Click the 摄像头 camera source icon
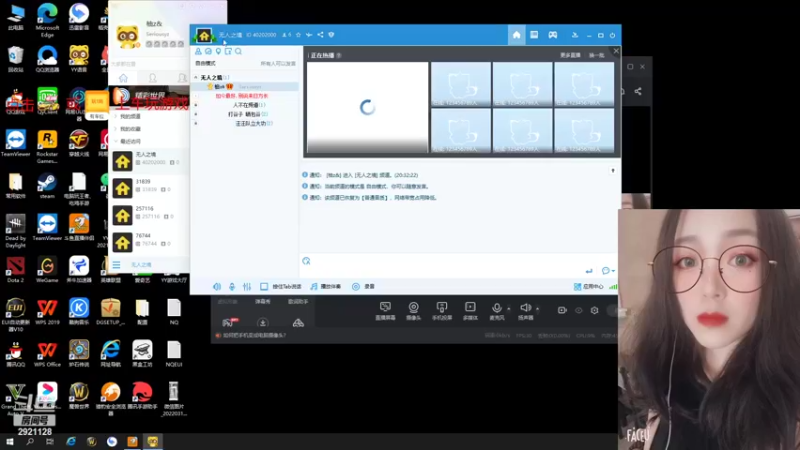This screenshot has height=450, width=800. 413,311
